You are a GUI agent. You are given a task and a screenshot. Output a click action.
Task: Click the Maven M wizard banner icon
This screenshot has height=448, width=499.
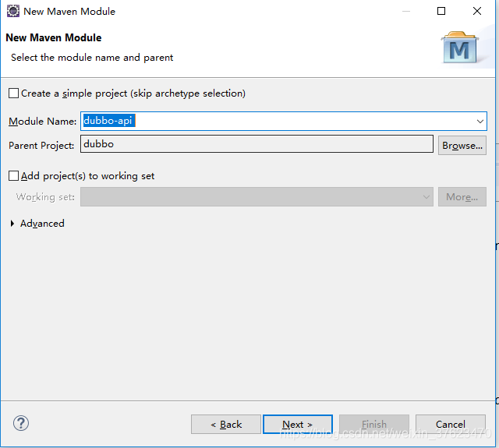[460, 48]
